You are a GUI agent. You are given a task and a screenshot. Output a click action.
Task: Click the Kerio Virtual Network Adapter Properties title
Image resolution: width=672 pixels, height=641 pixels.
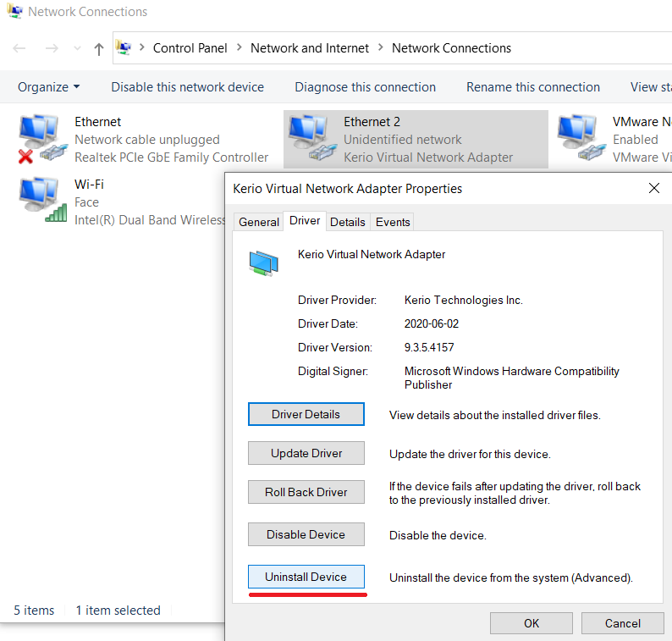(x=347, y=189)
